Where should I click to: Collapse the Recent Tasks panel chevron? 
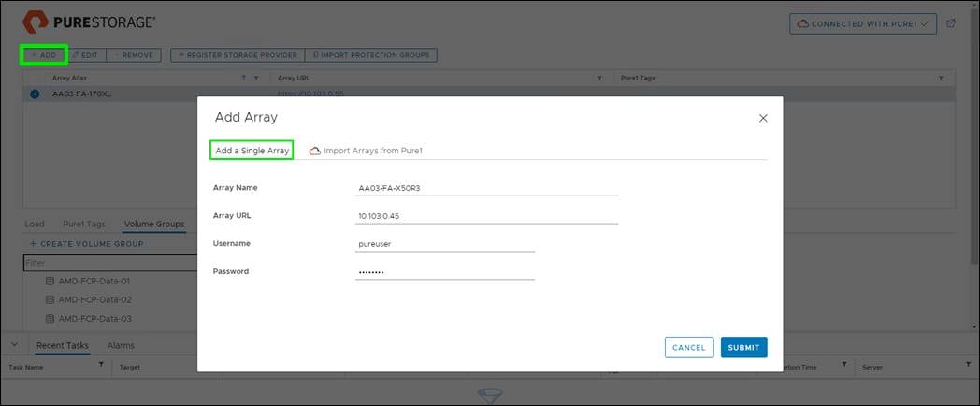[x=15, y=344]
